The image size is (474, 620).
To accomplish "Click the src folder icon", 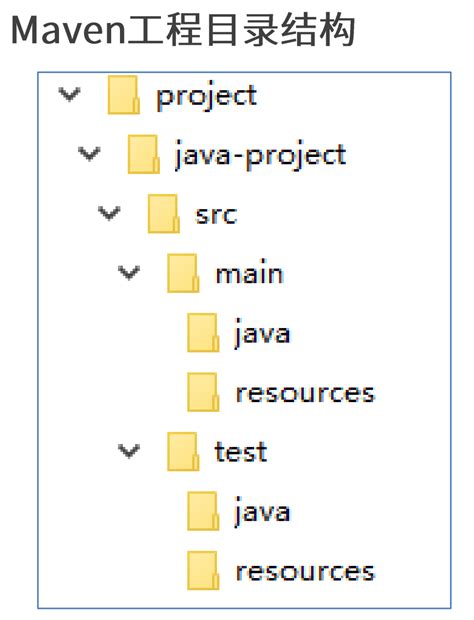I will tap(164, 214).
